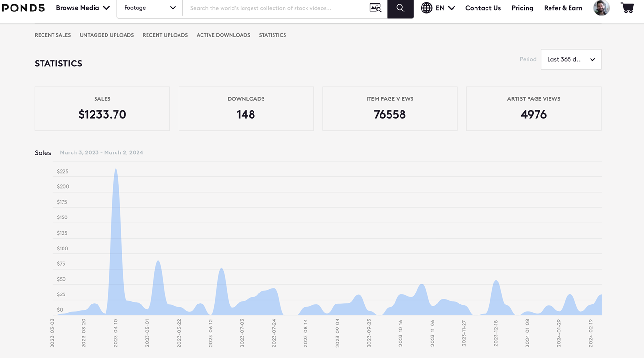
Task: Click the Contact Us link
Action: [483, 8]
